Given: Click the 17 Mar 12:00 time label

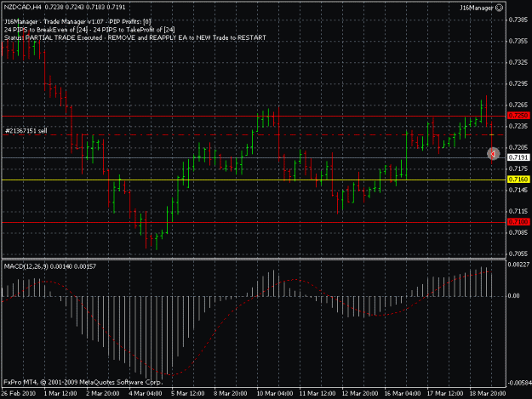Looking at the screenshot, I should pos(445,393).
